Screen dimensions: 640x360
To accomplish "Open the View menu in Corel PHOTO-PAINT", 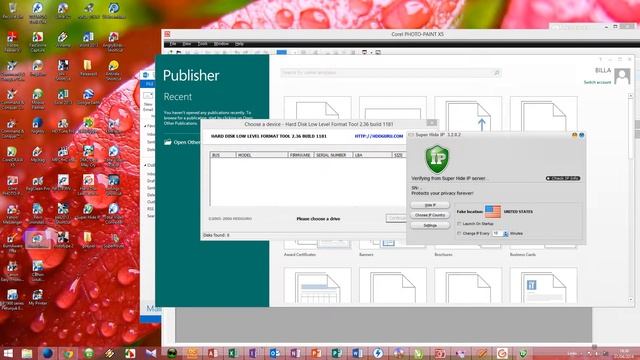I will [187, 44].
